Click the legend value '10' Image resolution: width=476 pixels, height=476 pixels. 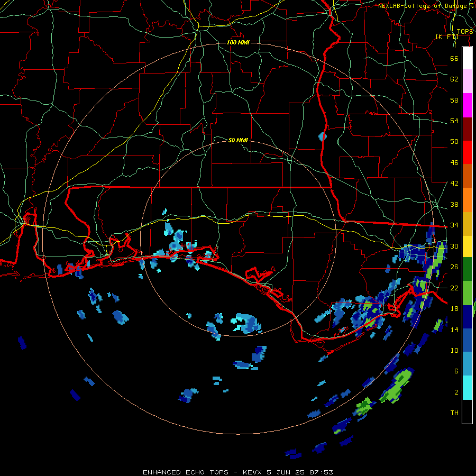(x=454, y=350)
